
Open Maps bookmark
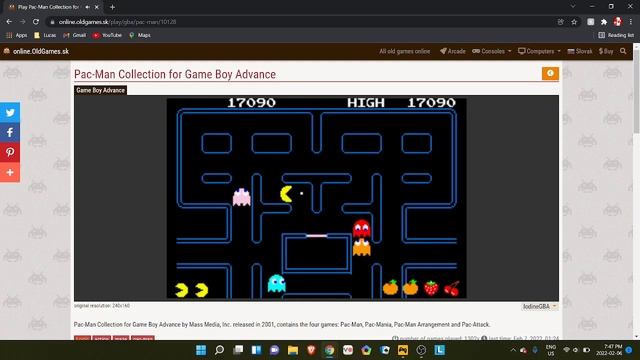(x=140, y=36)
